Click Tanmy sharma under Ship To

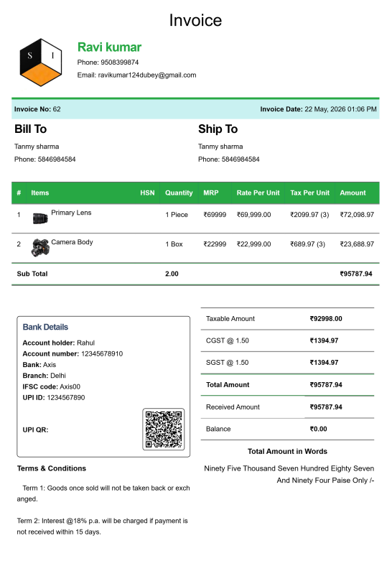(x=220, y=147)
